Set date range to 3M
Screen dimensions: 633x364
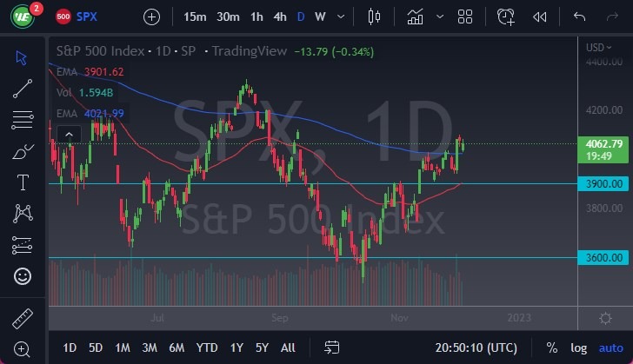click(x=150, y=347)
